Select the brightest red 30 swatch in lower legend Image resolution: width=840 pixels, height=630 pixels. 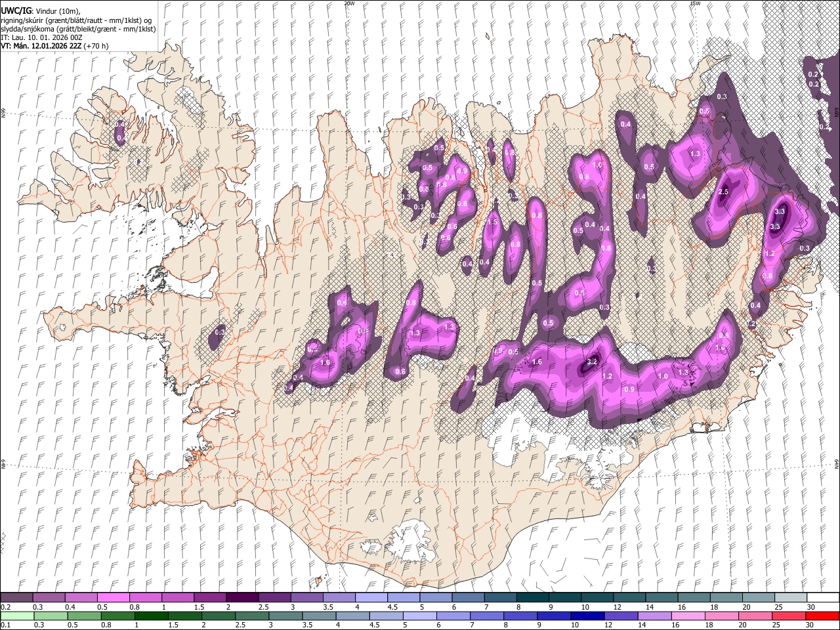tap(822, 616)
